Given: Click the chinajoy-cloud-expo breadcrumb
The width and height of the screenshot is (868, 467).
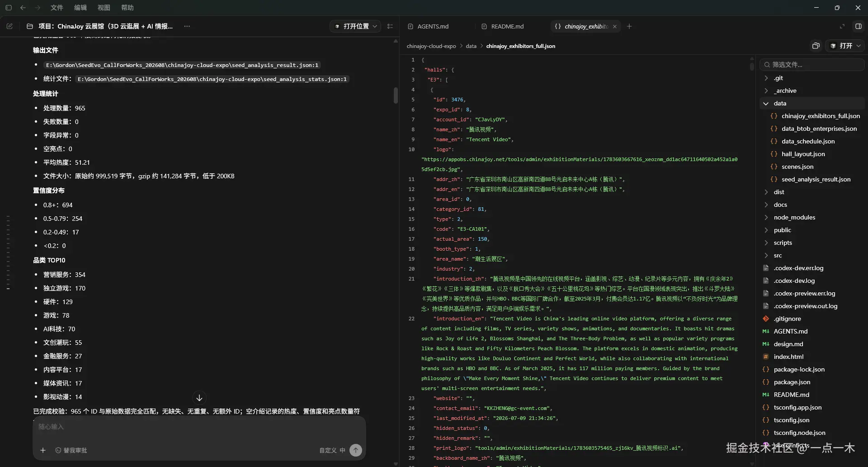Looking at the screenshot, I should click(x=431, y=46).
